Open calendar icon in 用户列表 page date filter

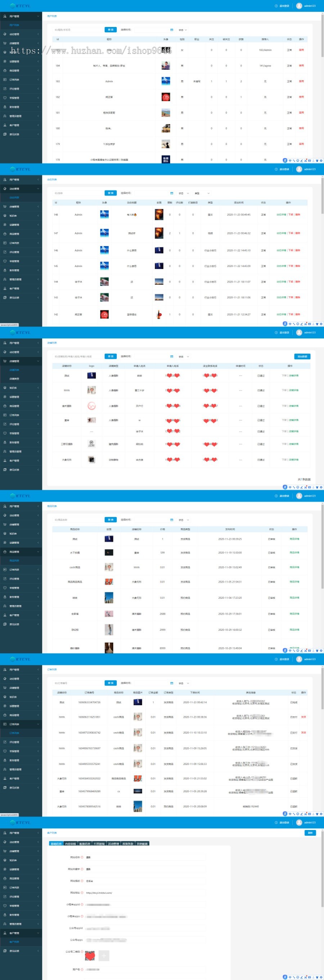pos(171,30)
